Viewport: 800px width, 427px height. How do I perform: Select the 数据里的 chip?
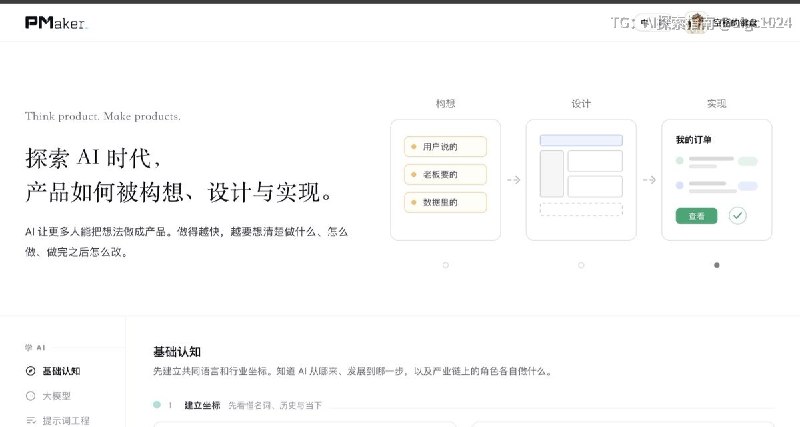coord(445,202)
